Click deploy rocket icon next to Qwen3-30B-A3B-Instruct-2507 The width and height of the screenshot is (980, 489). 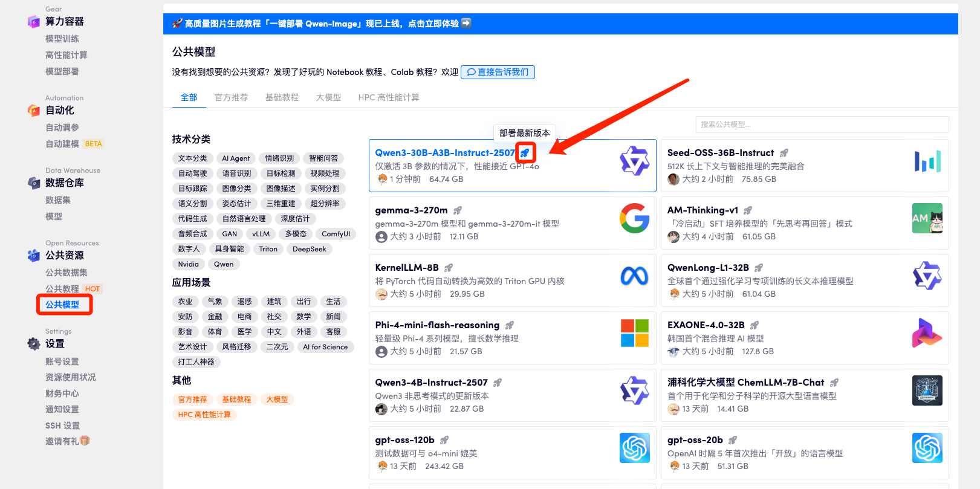click(525, 153)
